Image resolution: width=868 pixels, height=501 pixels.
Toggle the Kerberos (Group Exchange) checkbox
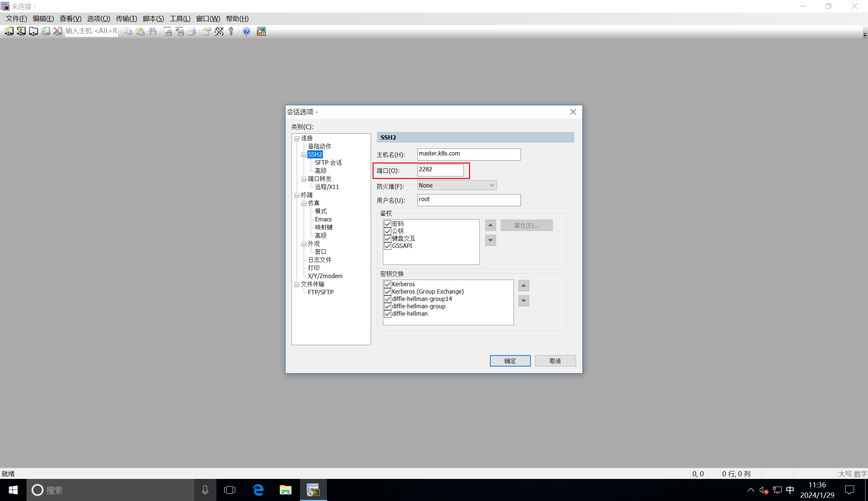point(387,291)
